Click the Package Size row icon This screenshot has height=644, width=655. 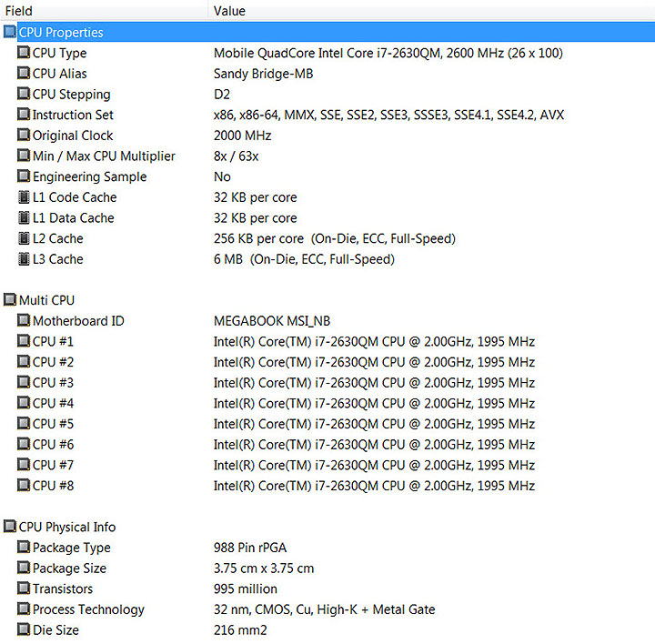coord(24,568)
